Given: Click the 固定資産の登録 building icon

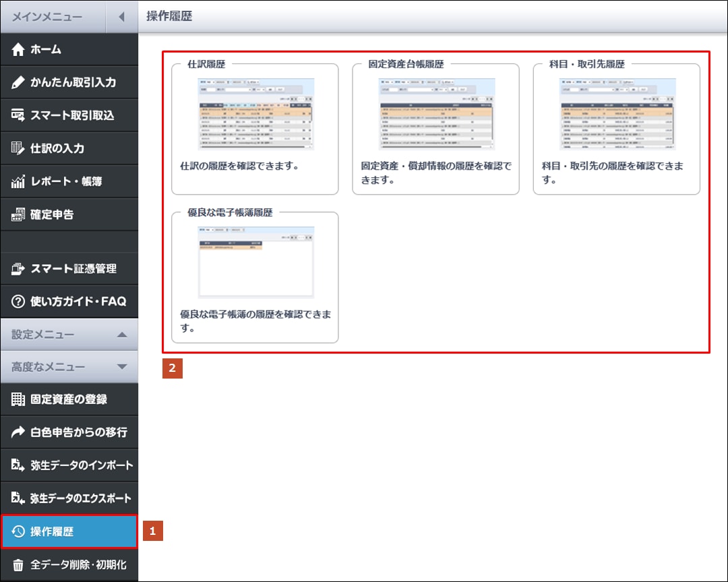Looking at the screenshot, I should (x=18, y=399).
